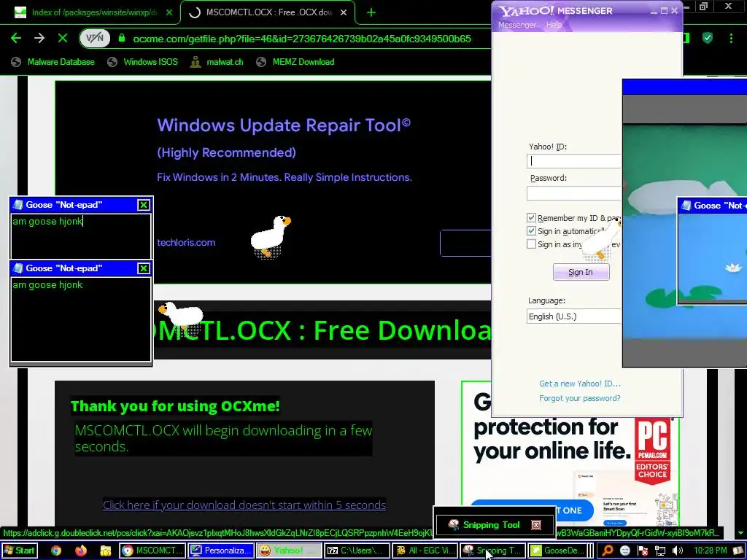Go back using the browser back arrow

16,39
